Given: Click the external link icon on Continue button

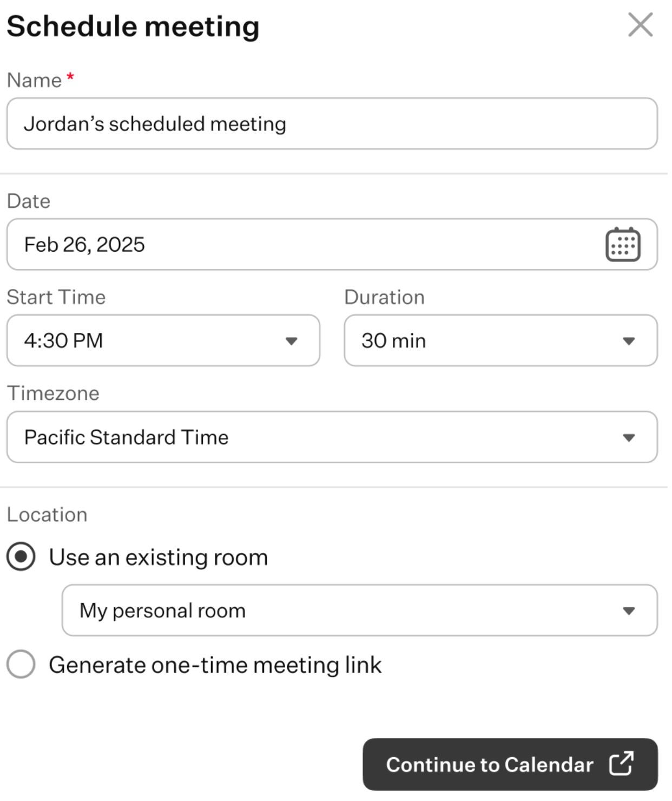Looking at the screenshot, I should (621, 764).
